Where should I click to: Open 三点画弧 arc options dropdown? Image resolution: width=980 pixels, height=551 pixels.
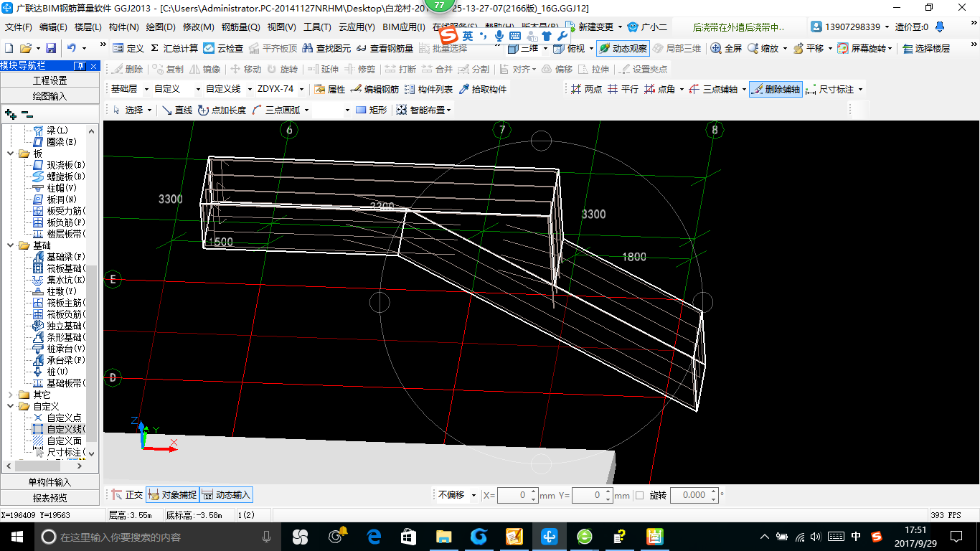(x=306, y=110)
